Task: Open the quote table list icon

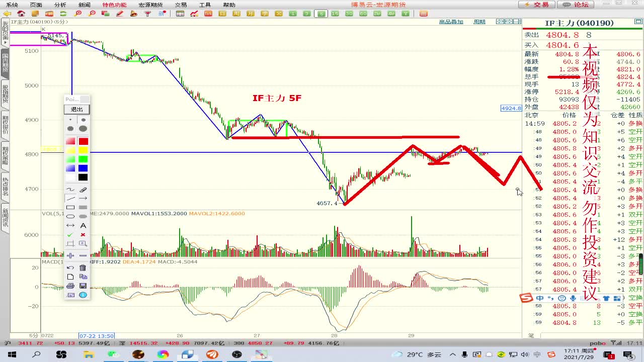Action: (x=180, y=14)
